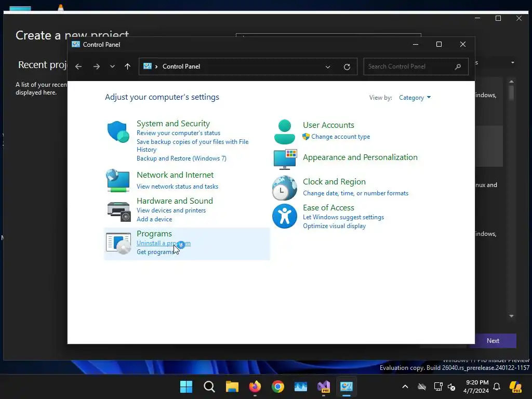Open Visual Studio Preview from taskbar

tap(324, 387)
